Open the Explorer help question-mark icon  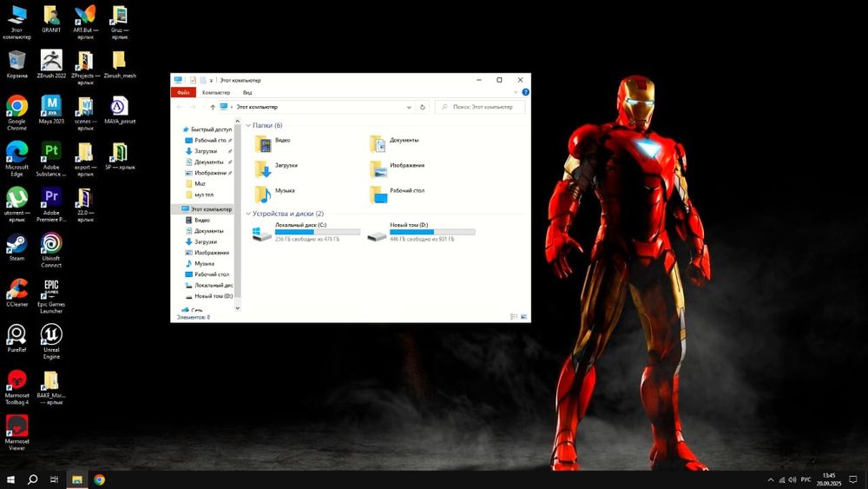525,92
